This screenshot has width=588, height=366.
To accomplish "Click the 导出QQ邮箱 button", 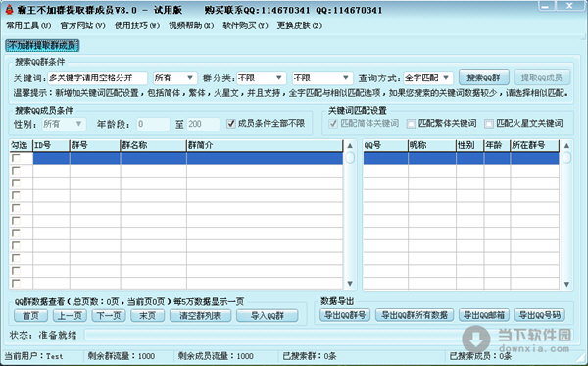I will (x=484, y=315).
